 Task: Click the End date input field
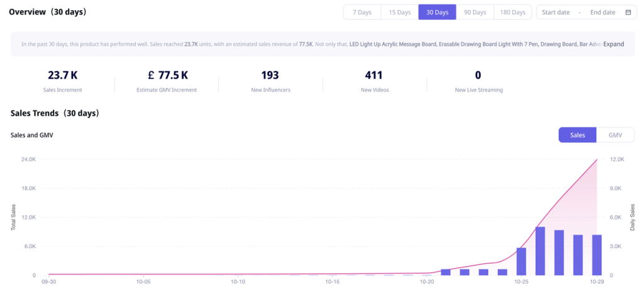[602, 13]
